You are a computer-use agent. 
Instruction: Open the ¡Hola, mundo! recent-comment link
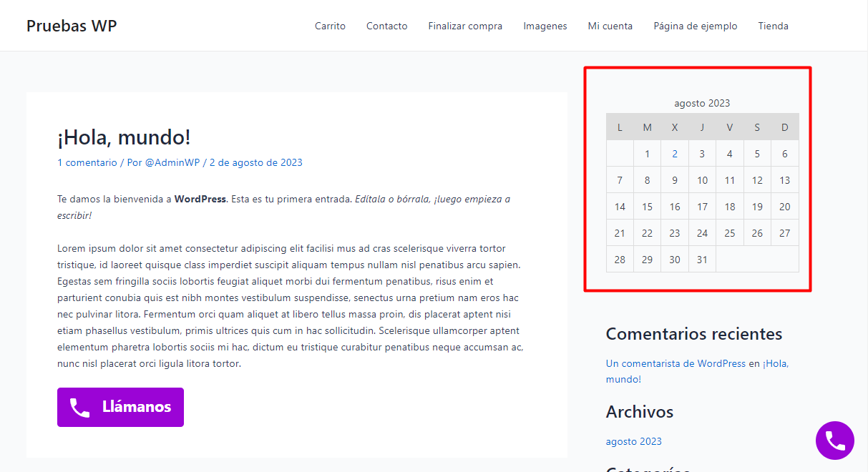click(x=697, y=371)
